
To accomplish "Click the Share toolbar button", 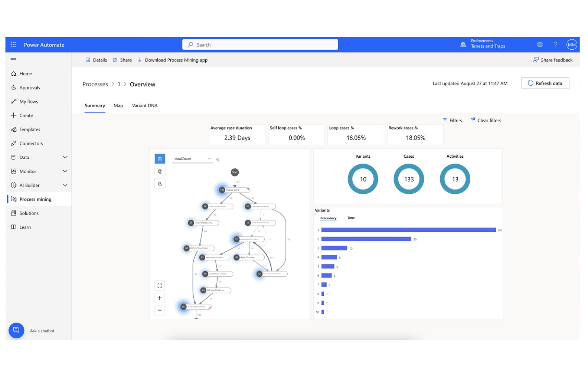I will (x=122, y=60).
